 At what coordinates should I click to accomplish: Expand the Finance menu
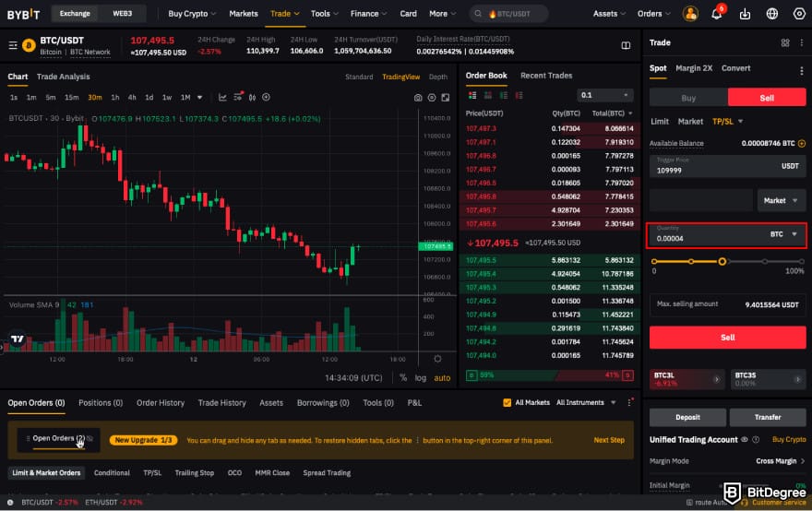pyautogui.click(x=368, y=14)
